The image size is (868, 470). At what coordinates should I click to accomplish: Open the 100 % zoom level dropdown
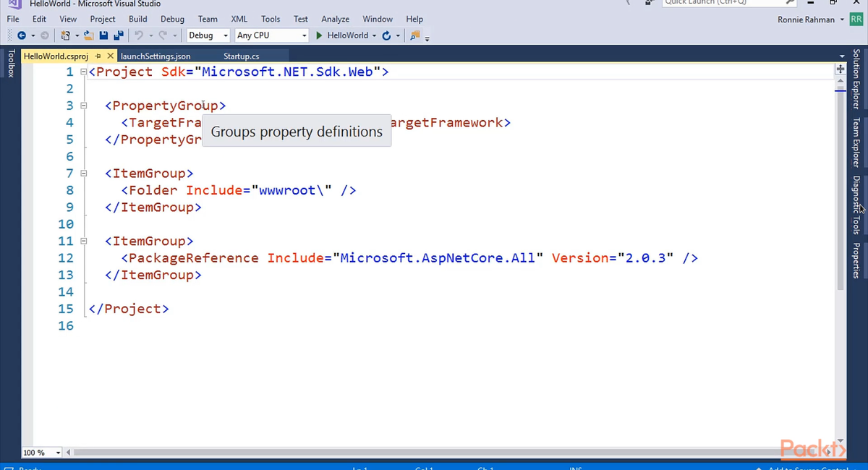click(43, 453)
